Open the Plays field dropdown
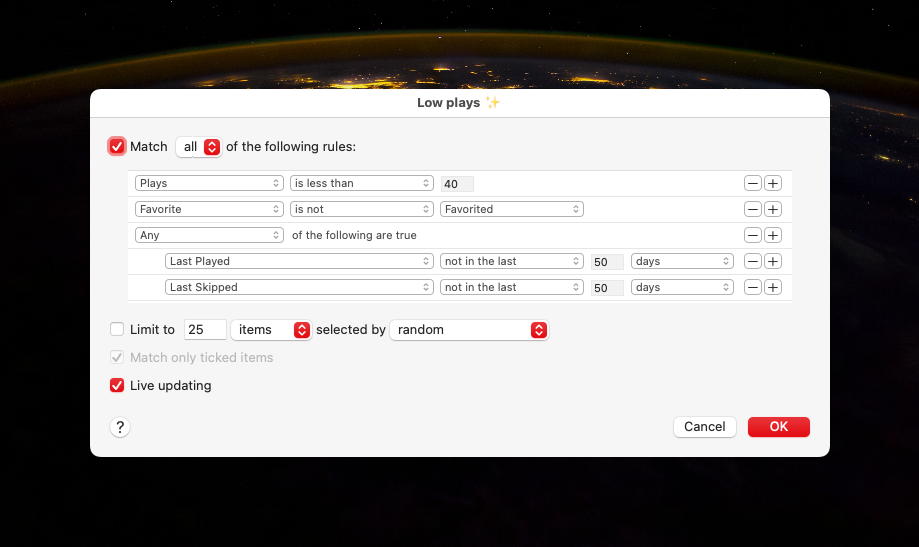Image resolution: width=919 pixels, height=547 pixels. coord(209,183)
